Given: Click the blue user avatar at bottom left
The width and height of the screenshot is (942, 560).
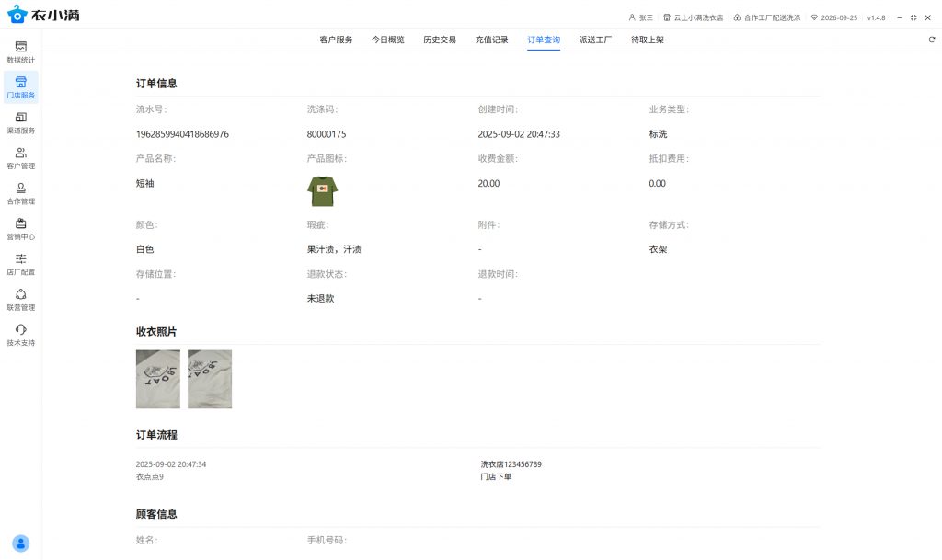Looking at the screenshot, I should click(20, 543).
